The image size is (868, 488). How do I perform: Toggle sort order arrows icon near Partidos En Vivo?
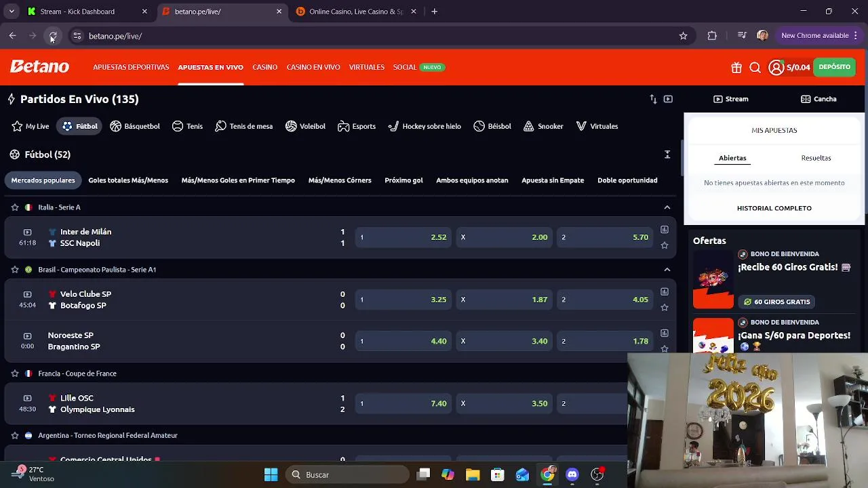tap(653, 99)
